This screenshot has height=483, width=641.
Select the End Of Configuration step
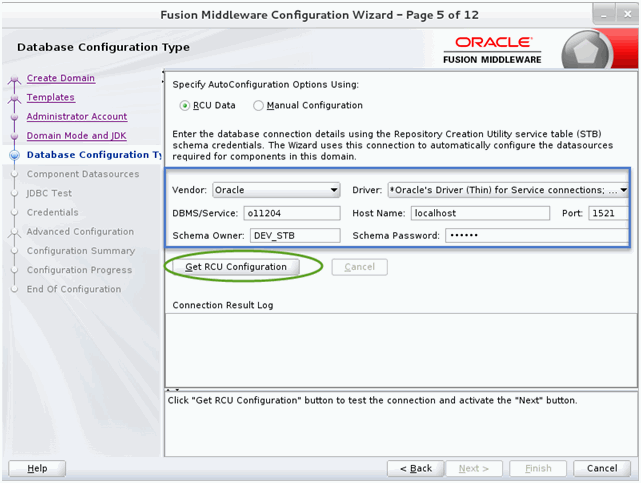pos(74,289)
